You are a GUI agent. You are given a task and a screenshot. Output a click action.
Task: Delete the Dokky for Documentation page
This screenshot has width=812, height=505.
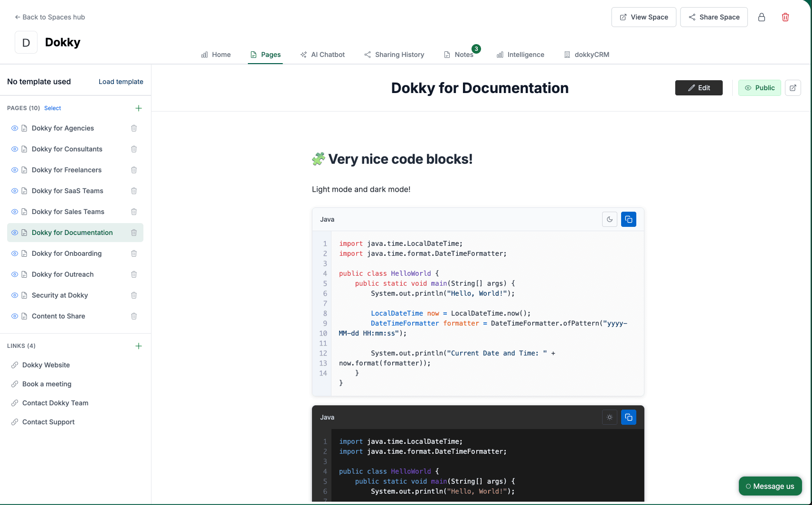tap(134, 233)
